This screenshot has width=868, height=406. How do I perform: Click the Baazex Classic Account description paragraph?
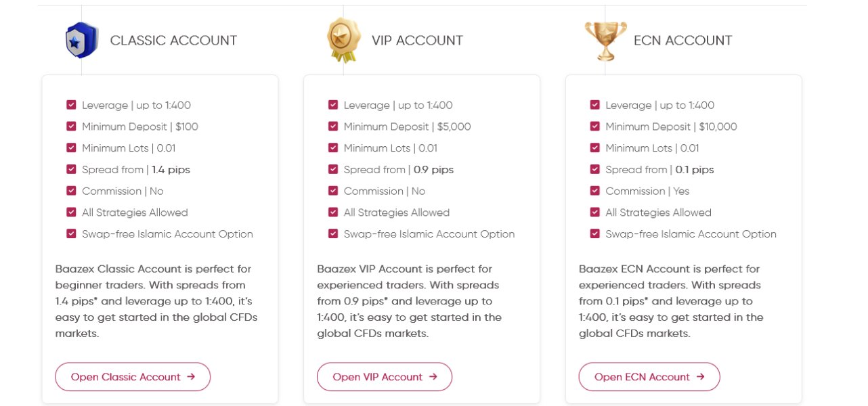point(156,301)
